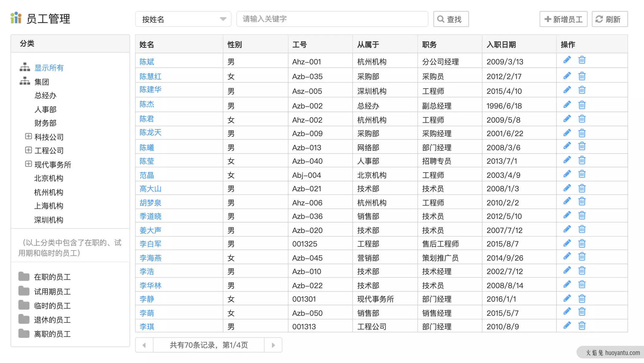
Task: Click the keyword search input field
Action: click(x=332, y=19)
